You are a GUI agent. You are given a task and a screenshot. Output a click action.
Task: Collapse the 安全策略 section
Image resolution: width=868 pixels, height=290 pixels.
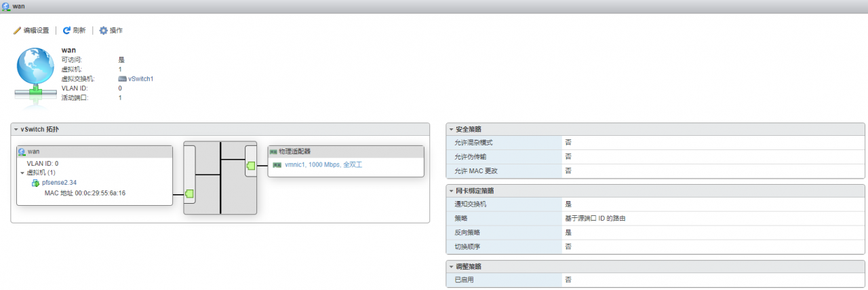[x=451, y=129]
